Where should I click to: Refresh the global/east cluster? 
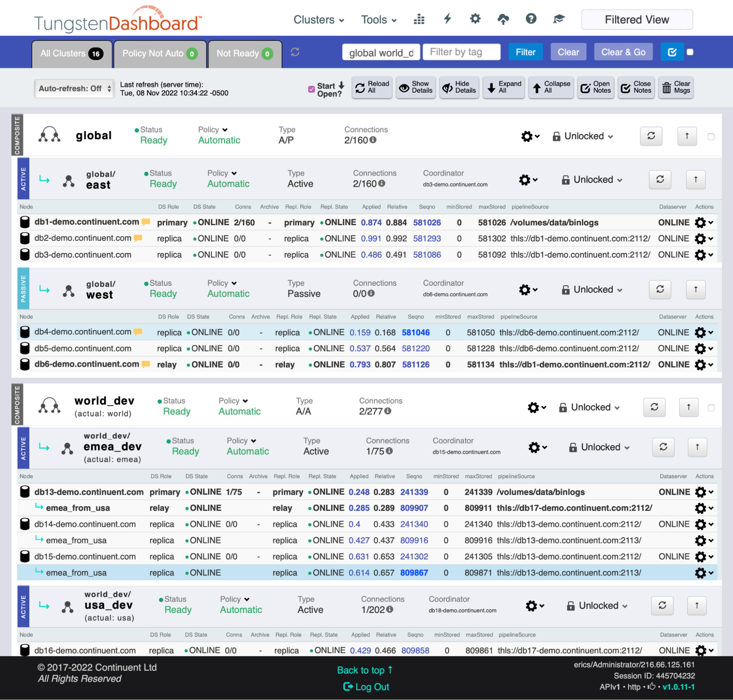tap(660, 180)
